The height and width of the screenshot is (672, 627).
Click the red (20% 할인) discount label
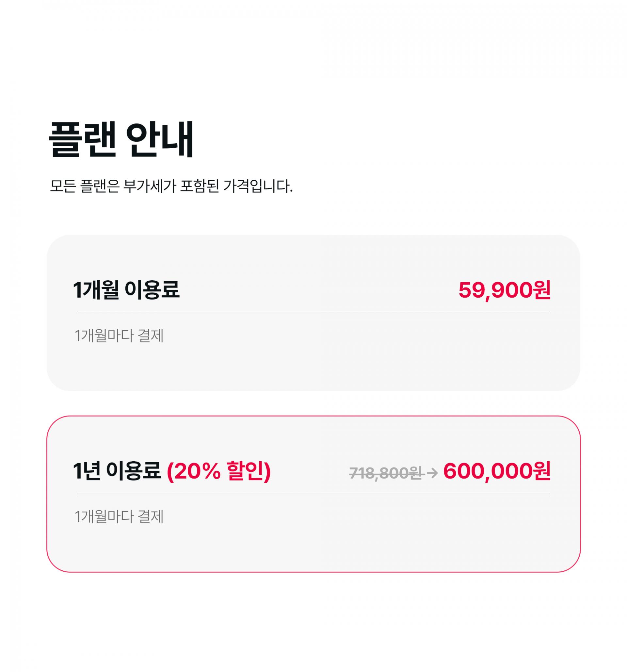[x=218, y=471]
